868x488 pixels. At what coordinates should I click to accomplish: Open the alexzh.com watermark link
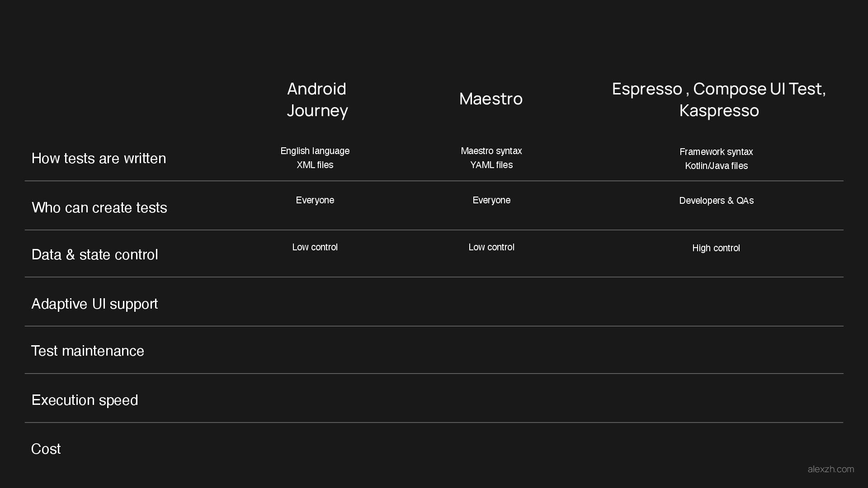[830, 469]
